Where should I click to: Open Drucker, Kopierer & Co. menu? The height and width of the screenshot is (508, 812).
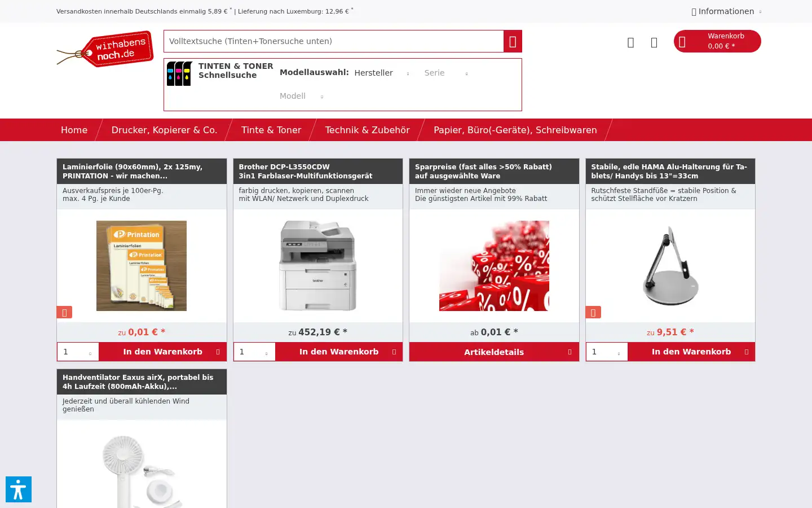(x=165, y=130)
